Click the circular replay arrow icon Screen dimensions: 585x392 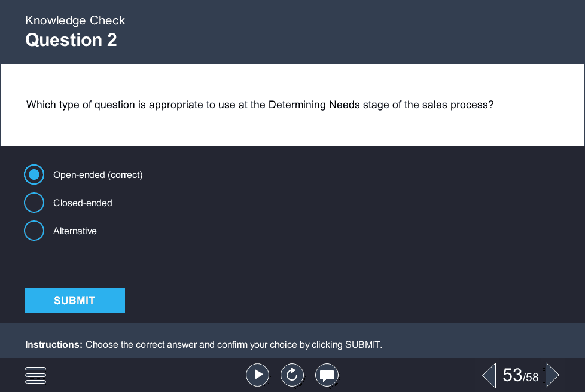click(x=292, y=375)
